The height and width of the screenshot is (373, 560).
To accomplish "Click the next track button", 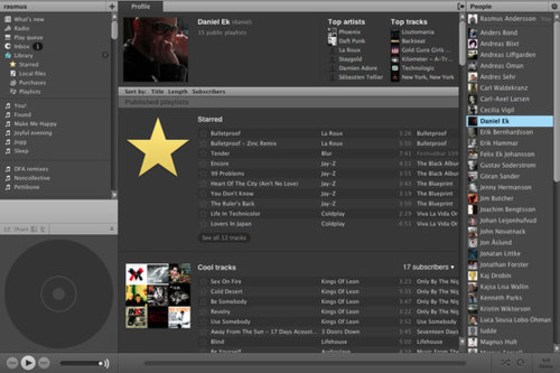I will (44, 363).
